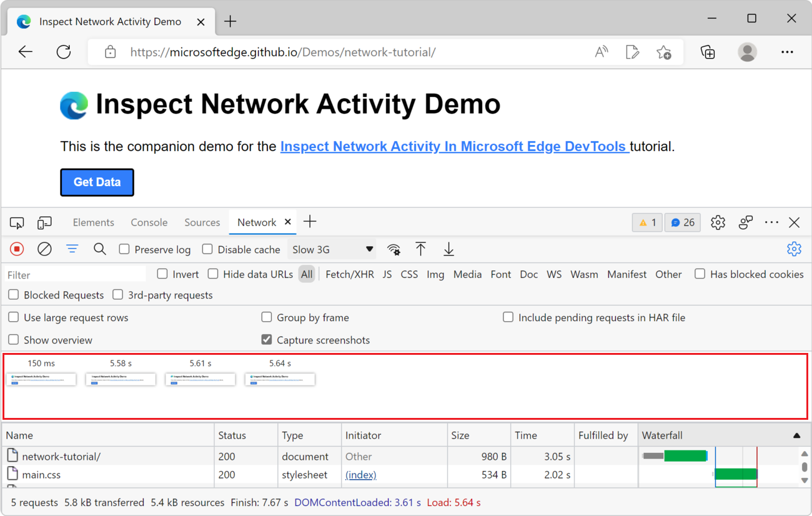Open network Search with magnifier icon
The image size is (812, 516).
pyautogui.click(x=100, y=249)
